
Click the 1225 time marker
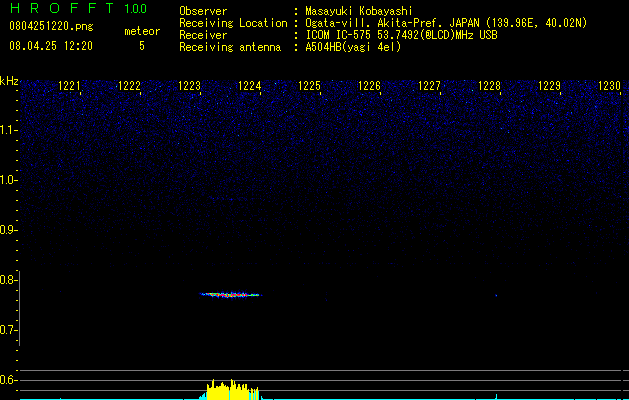pyautogui.click(x=309, y=86)
